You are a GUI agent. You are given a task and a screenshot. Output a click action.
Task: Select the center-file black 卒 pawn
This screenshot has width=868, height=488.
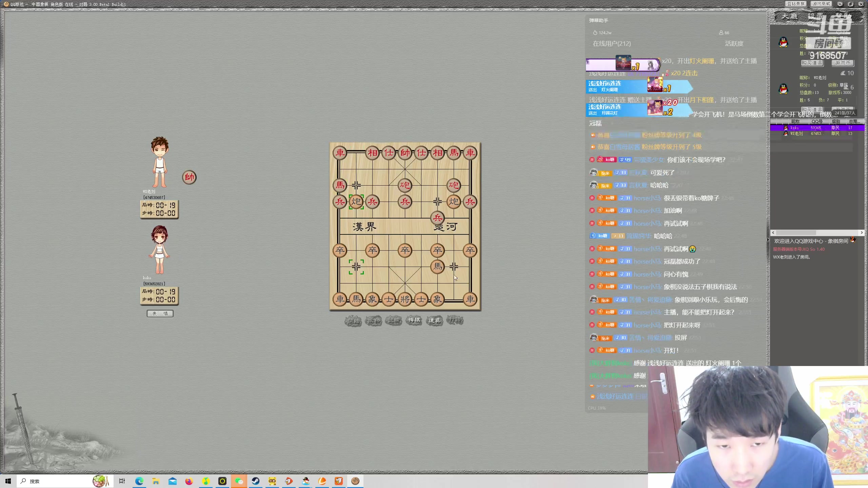click(x=405, y=250)
